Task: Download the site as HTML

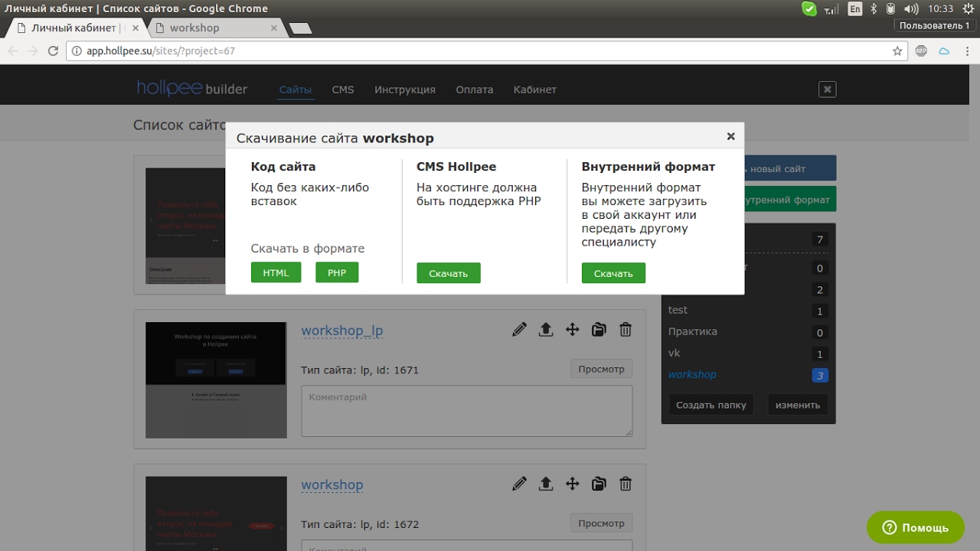Action: tap(276, 272)
